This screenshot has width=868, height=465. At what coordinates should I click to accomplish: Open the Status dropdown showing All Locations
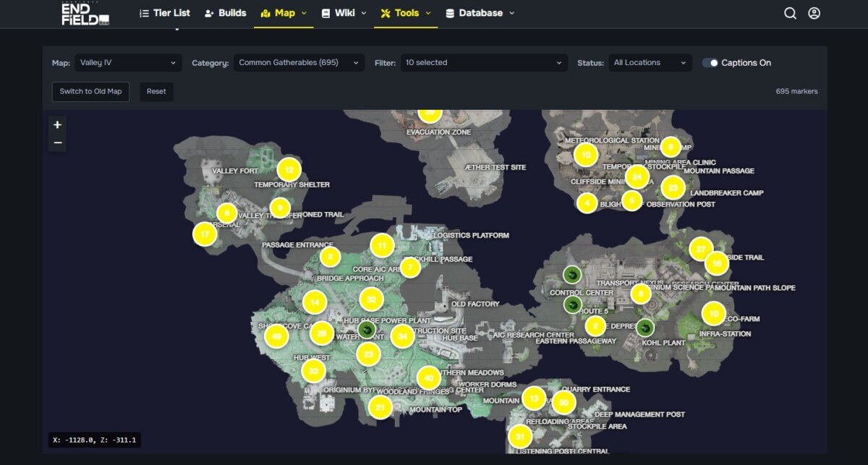coord(650,63)
